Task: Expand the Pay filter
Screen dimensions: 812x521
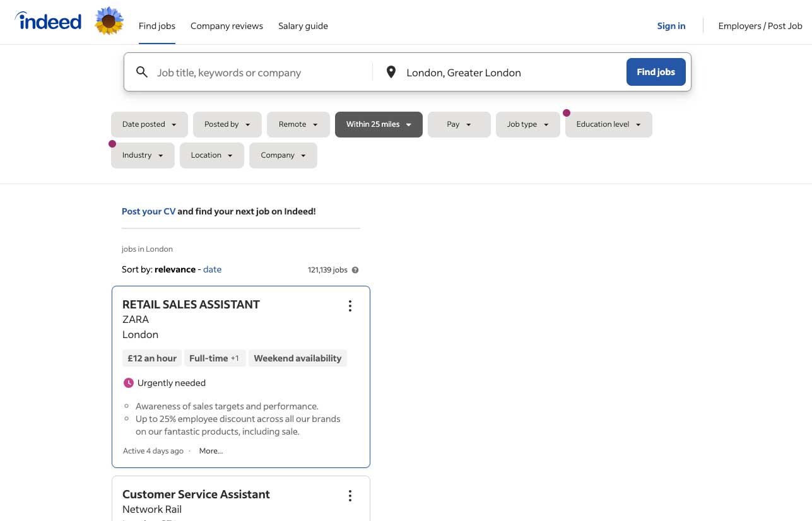Action: click(x=459, y=124)
